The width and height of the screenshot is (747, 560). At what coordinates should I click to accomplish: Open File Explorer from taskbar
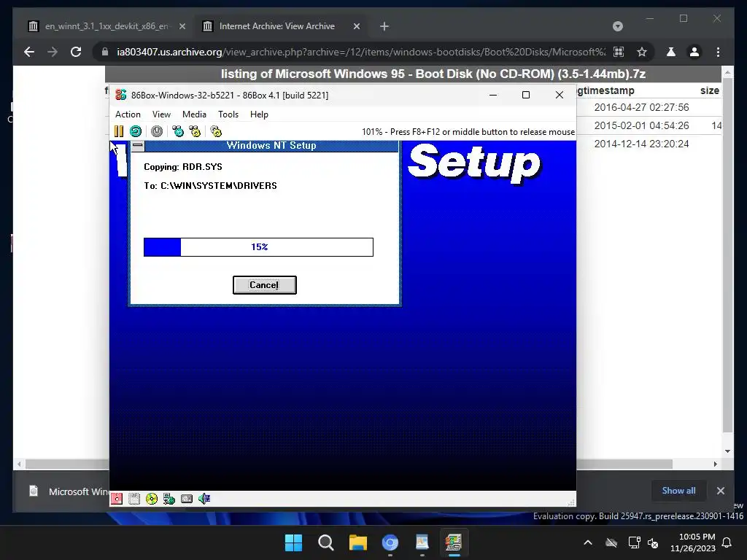click(357, 542)
